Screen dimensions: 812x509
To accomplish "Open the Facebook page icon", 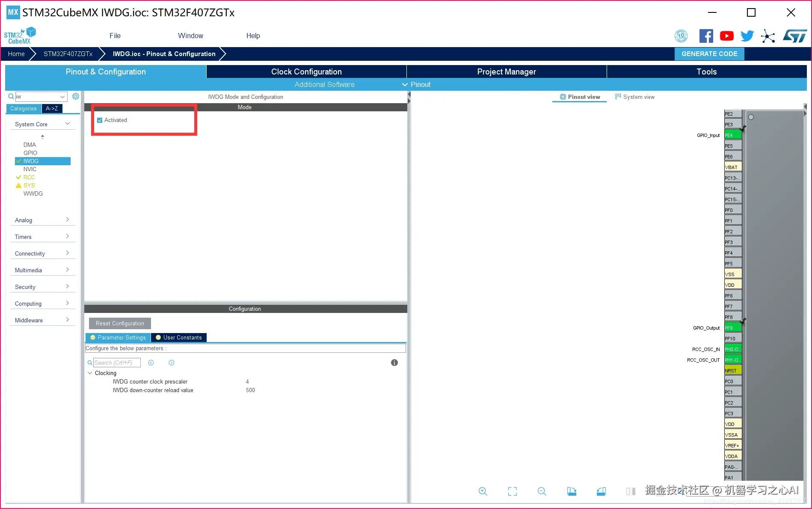I will pos(706,36).
